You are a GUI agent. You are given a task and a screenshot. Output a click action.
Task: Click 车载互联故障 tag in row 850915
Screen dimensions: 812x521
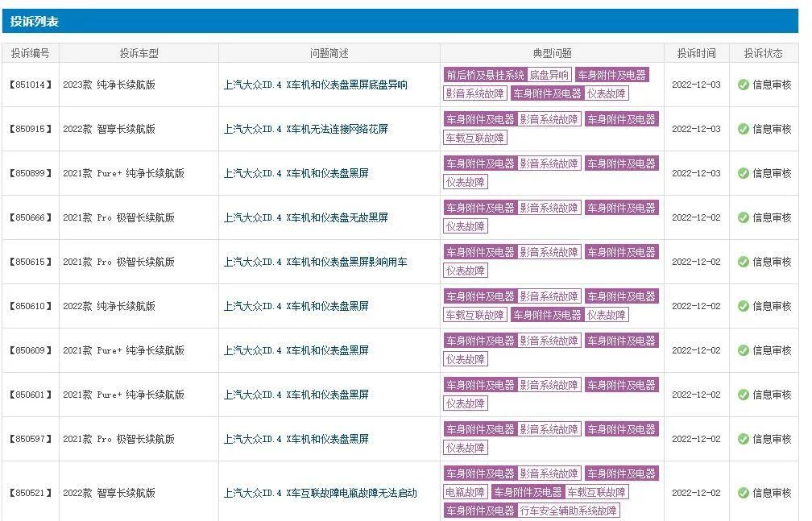[475, 138]
